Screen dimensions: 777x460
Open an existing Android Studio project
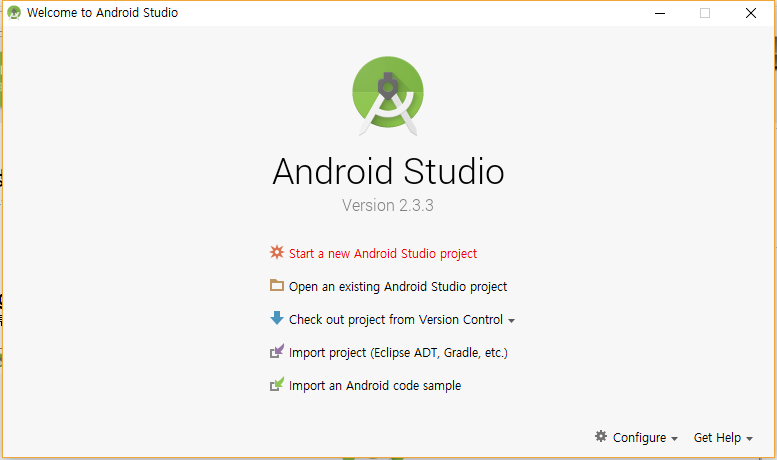[x=398, y=287]
